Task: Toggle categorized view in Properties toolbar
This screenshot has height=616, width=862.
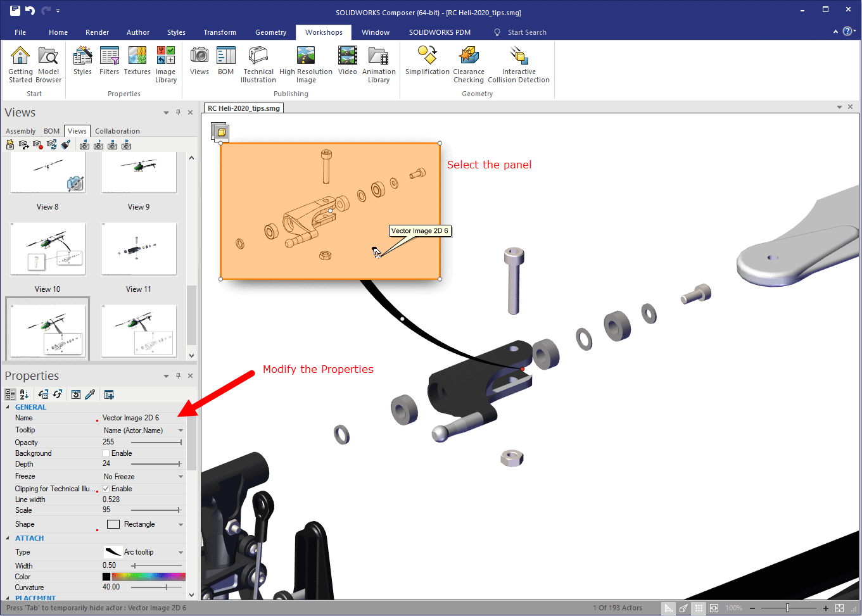Action: point(10,394)
